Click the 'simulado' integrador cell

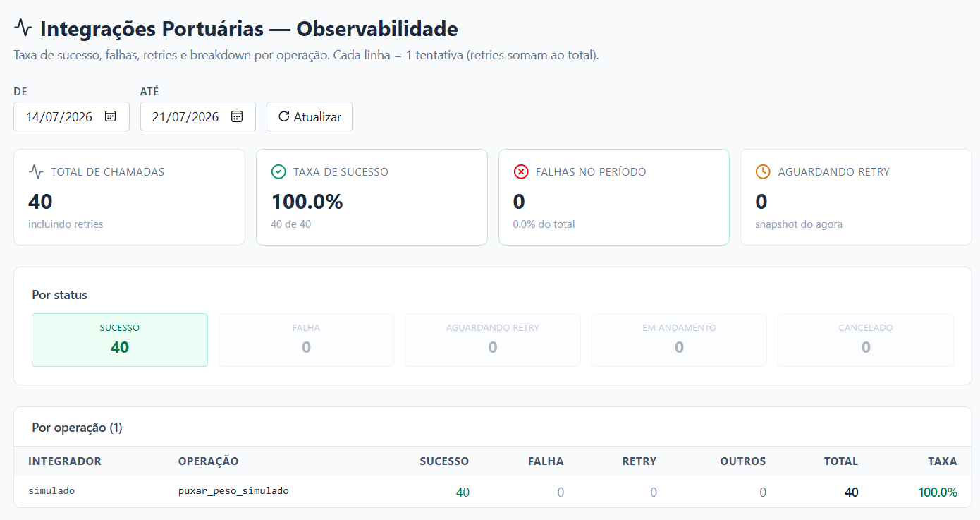pyautogui.click(x=51, y=490)
